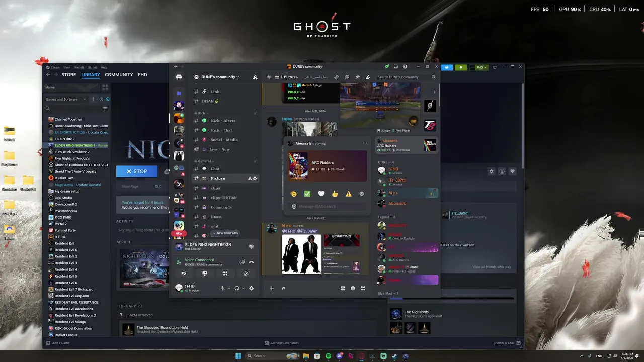Image resolution: width=644 pixels, height=362 pixels.
Task: Open activities launcher in voice panel
Action: point(225,273)
